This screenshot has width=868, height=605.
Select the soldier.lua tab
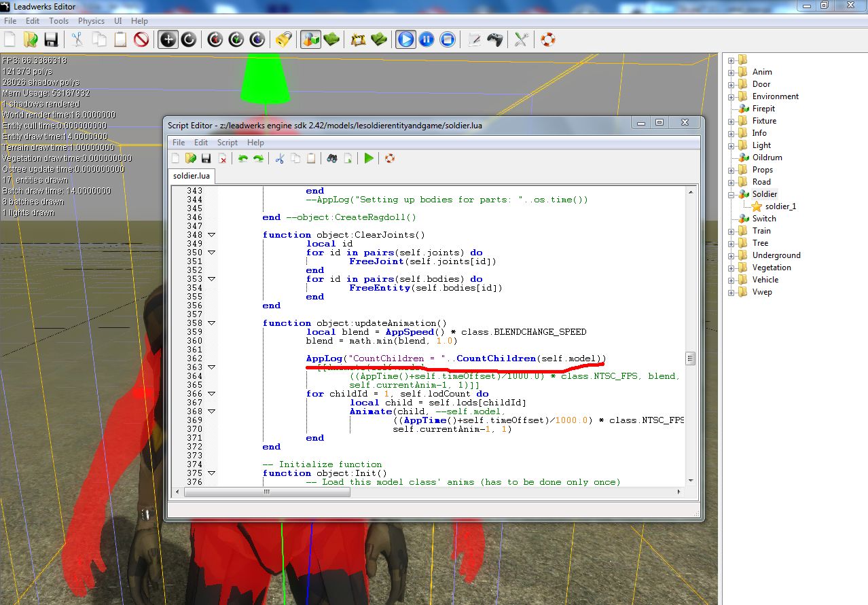[x=191, y=175]
